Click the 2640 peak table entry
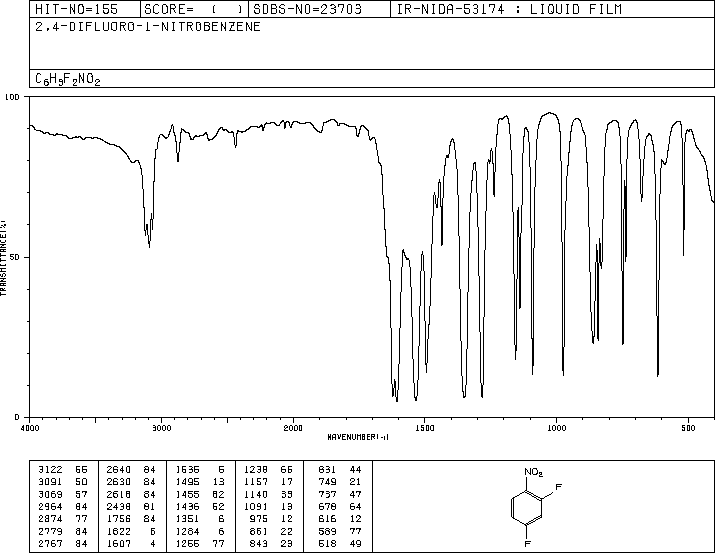The image size is (715, 553). click(131, 470)
